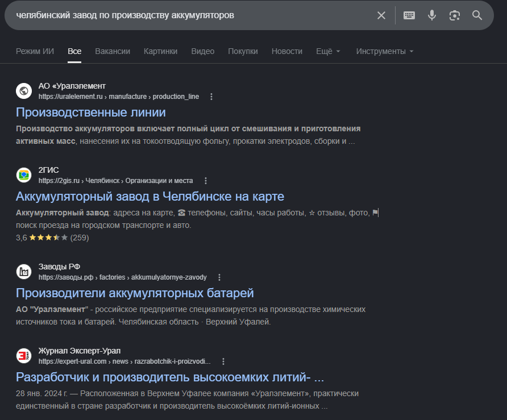Open the Новости tab
Image resolution: width=507 pixels, height=420 pixels.
pos(287,51)
